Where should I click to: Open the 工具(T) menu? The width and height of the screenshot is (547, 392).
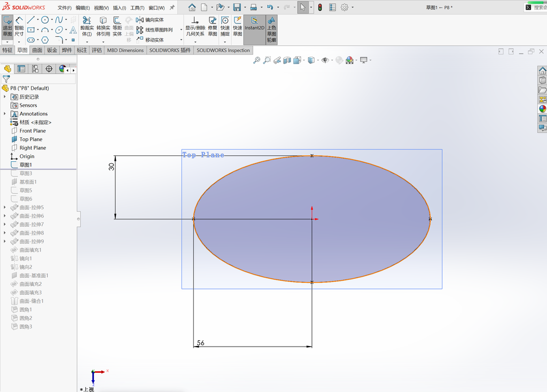[137, 7]
